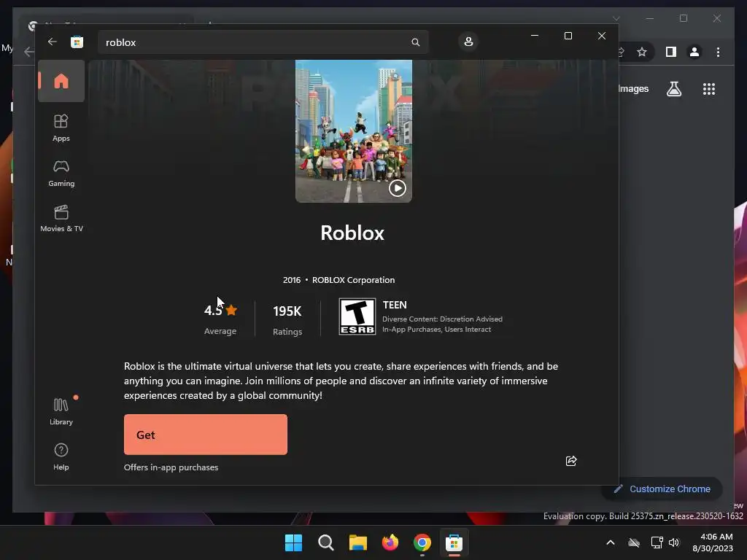
Task: Click the ROBLOX Corporation publisher link
Action: point(354,280)
